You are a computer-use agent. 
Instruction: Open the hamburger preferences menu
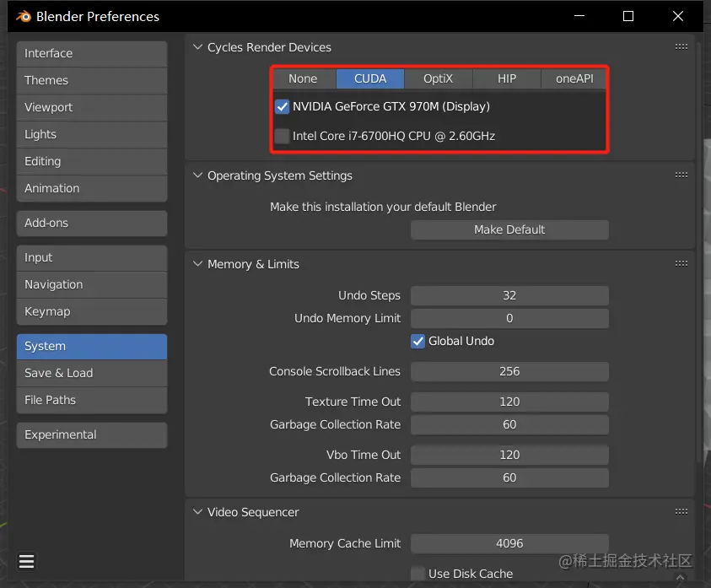click(x=27, y=561)
